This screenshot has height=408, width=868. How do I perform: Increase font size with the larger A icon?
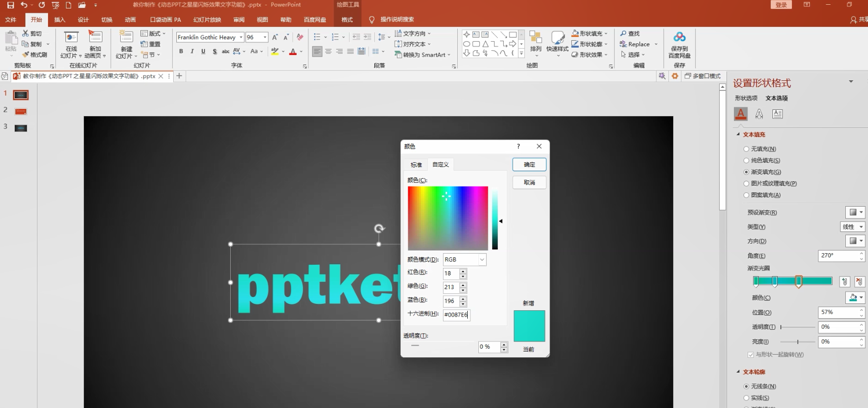click(275, 37)
